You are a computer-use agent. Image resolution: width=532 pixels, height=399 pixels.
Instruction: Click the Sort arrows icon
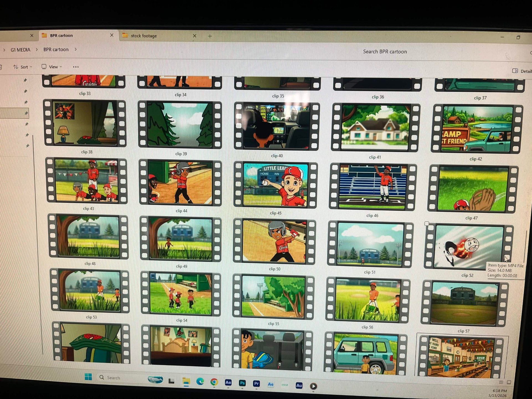pos(16,67)
